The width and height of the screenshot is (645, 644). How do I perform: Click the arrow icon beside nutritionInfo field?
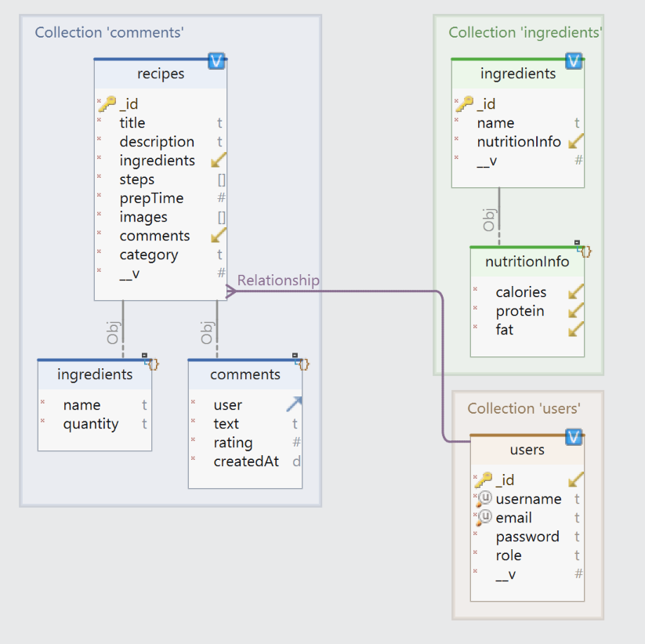[x=576, y=142]
